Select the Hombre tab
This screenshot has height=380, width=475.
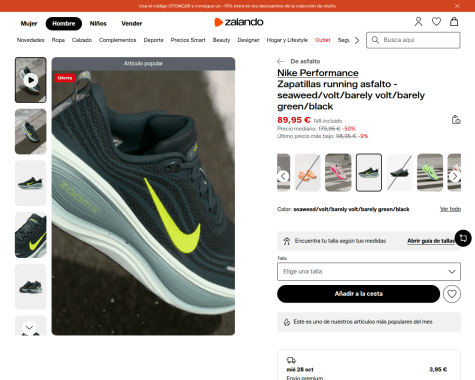pyautogui.click(x=64, y=24)
